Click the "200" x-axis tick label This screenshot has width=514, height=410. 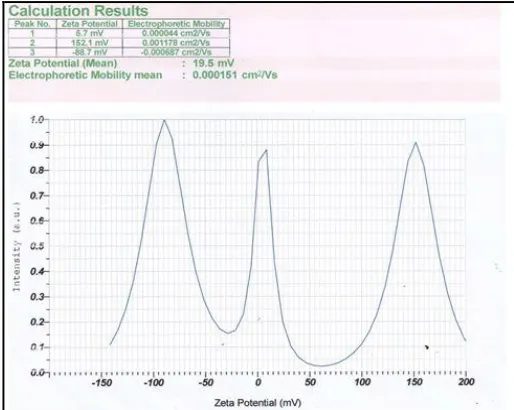pyautogui.click(x=466, y=382)
